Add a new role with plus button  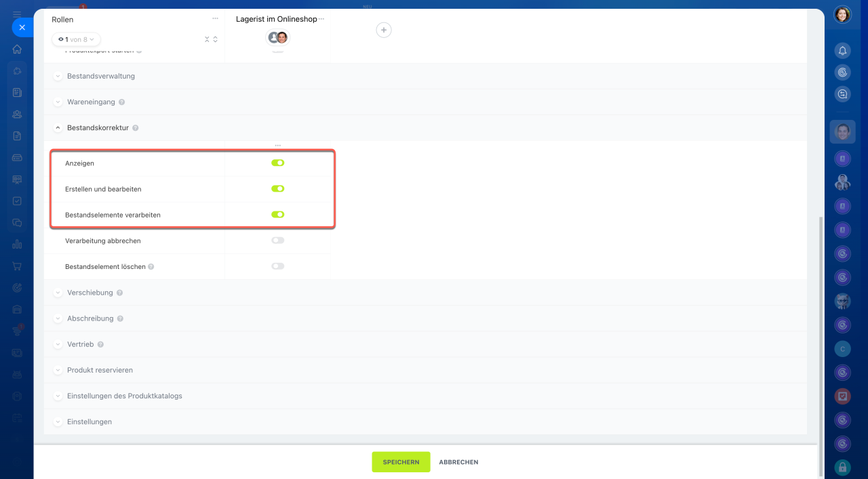(384, 30)
